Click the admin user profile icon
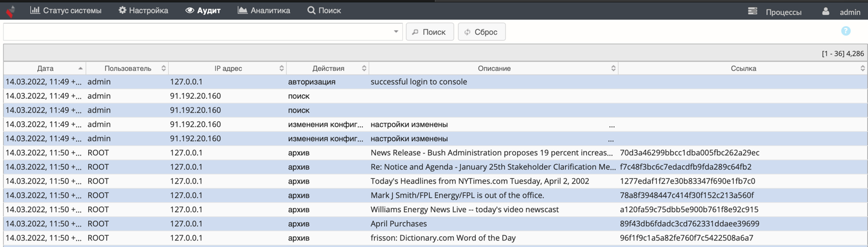Screen dimensions: 868x247 click(825, 11)
